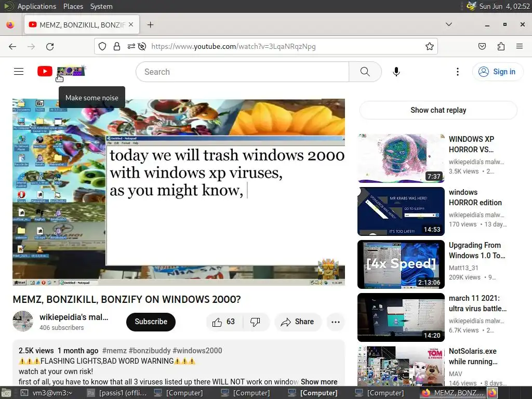Expand description with Show more

319,382
